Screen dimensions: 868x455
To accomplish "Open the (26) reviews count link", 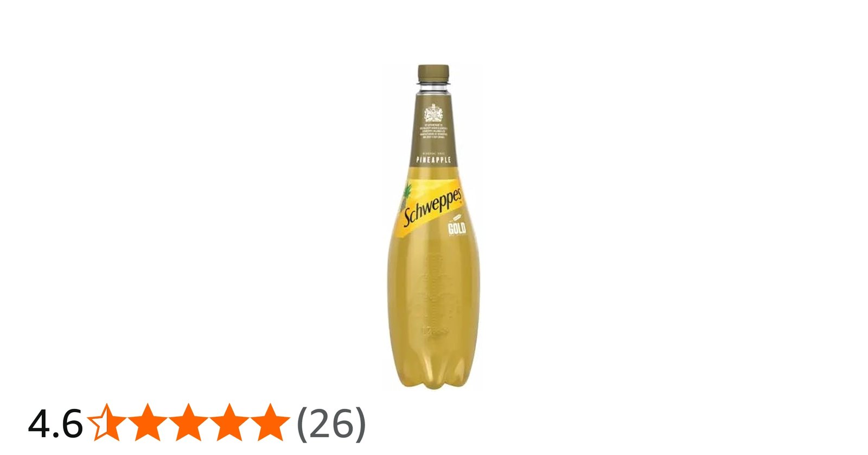I will 331,423.
